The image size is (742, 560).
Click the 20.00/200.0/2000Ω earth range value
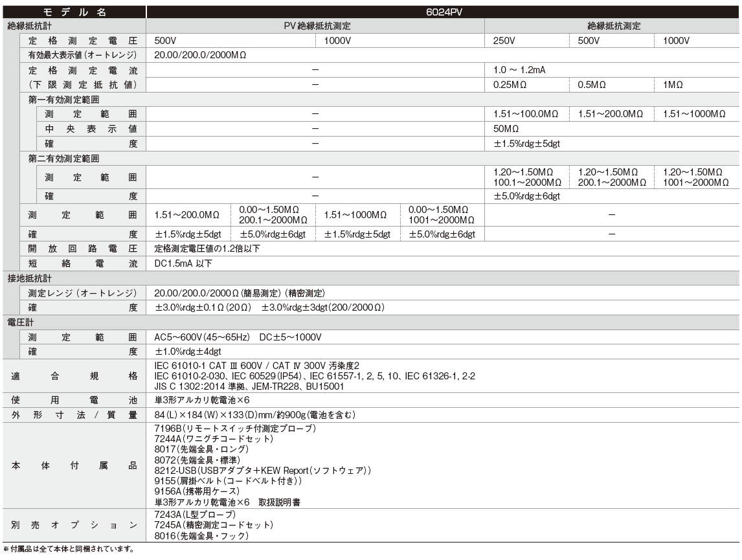pos(196,293)
